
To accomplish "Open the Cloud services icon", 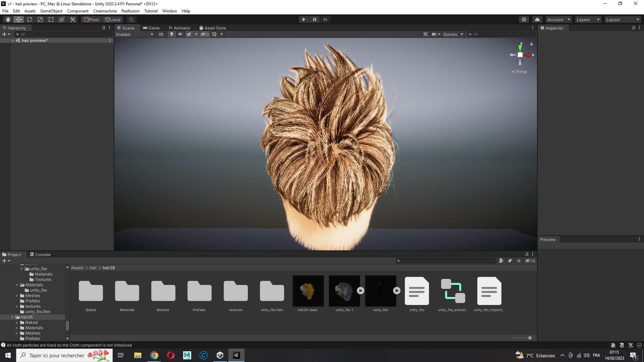I will pyautogui.click(x=537, y=19).
